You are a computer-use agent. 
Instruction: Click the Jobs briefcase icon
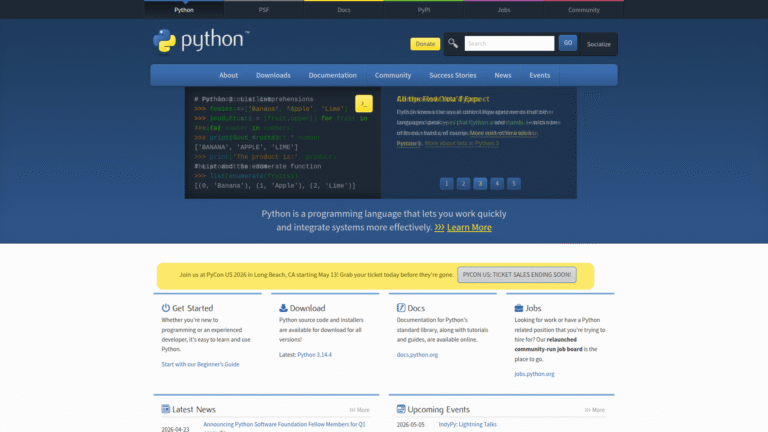click(x=519, y=308)
